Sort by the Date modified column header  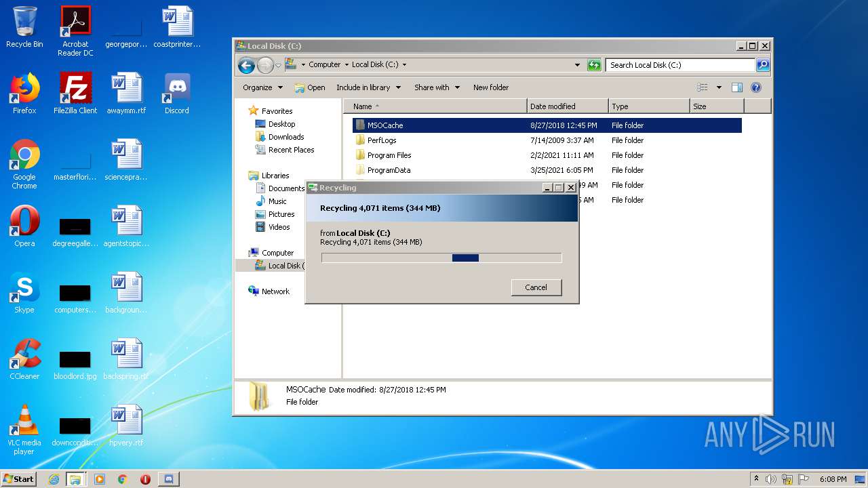(x=568, y=106)
